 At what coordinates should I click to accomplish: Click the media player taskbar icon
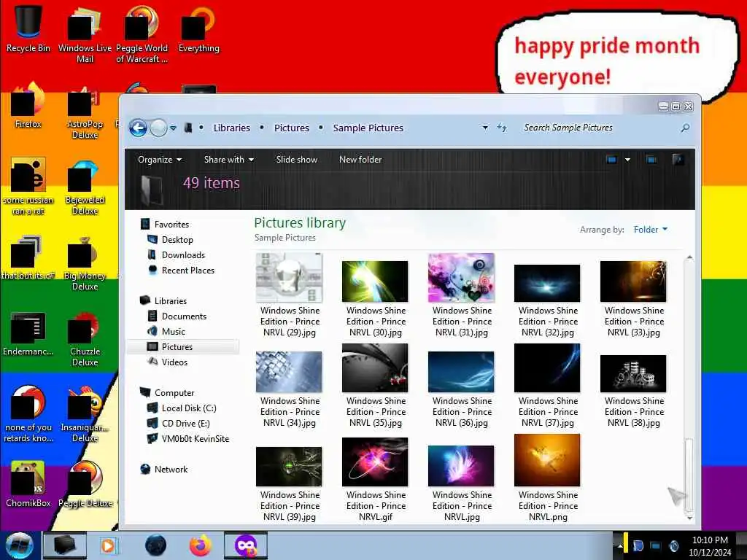point(108,545)
